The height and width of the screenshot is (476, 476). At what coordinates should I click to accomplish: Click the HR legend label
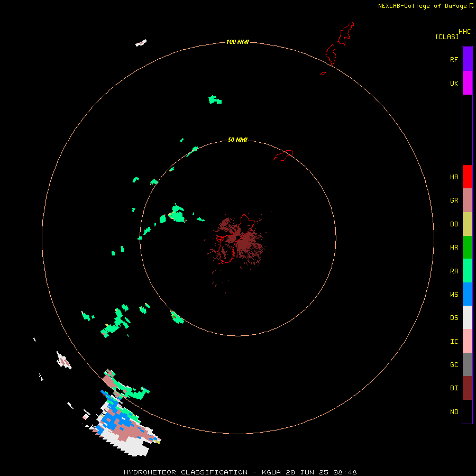click(x=454, y=248)
